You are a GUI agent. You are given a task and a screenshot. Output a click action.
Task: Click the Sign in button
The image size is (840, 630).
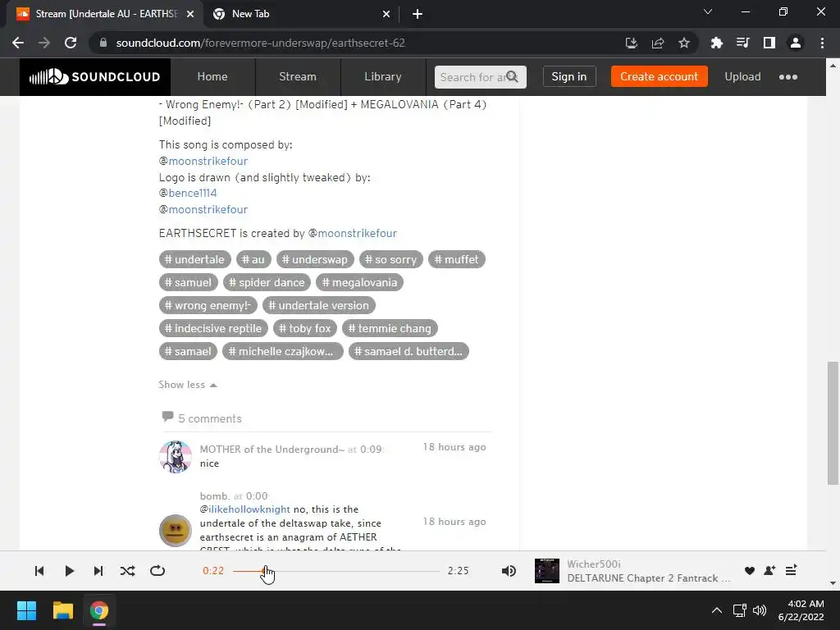pyautogui.click(x=569, y=76)
